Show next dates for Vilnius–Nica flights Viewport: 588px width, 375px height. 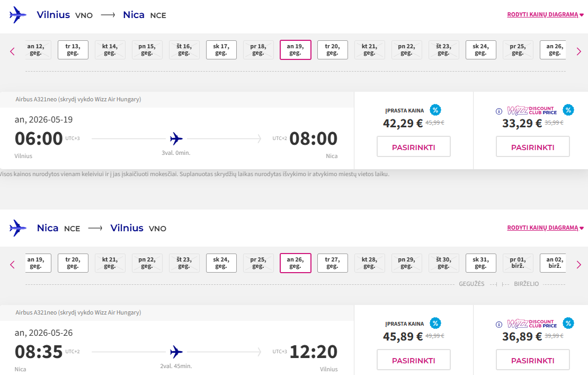[x=578, y=51]
